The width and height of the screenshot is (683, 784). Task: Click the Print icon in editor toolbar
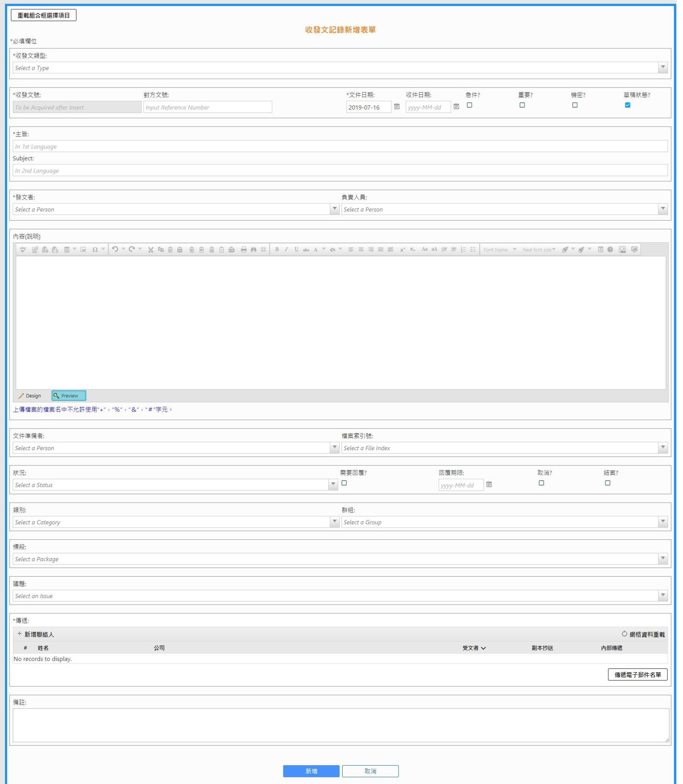(x=244, y=250)
